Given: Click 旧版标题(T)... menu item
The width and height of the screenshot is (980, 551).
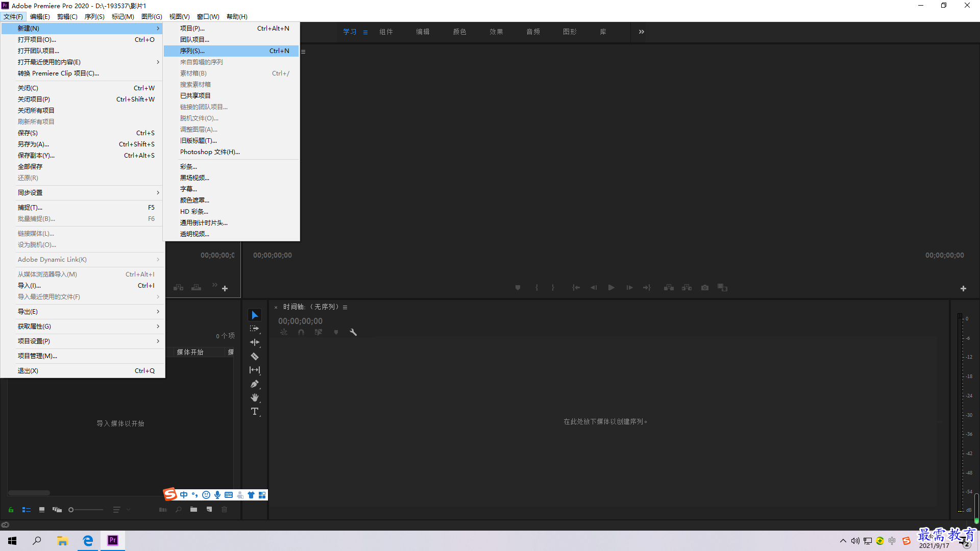Looking at the screenshot, I should pyautogui.click(x=231, y=141).
